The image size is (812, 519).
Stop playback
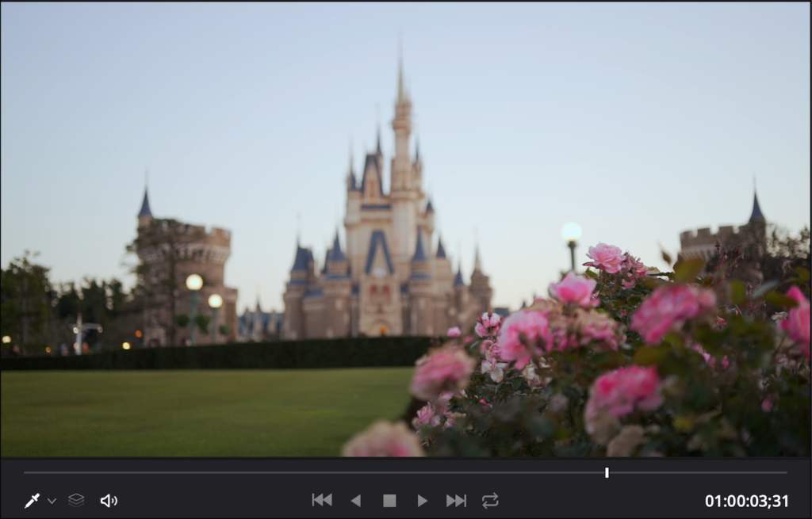click(389, 500)
